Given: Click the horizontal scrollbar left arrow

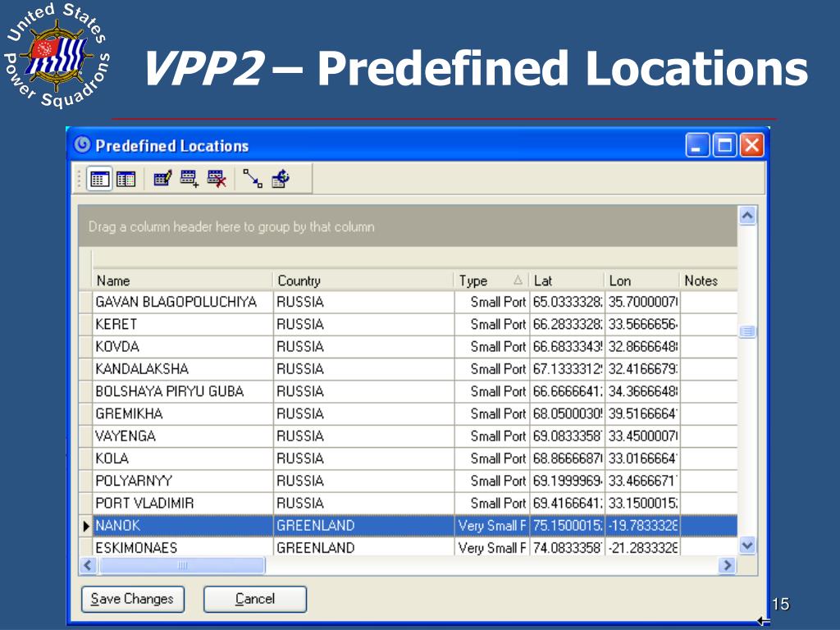Looking at the screenshot, I should point(89,565).
